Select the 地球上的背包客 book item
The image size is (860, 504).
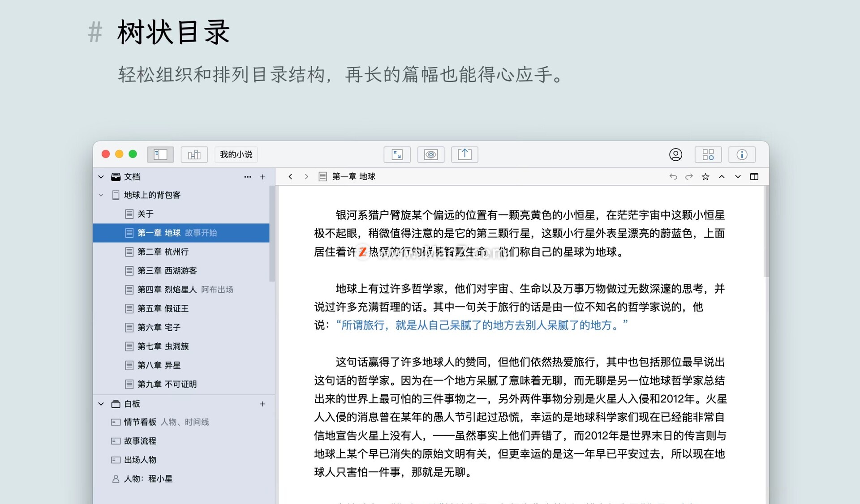pos(181,195)
